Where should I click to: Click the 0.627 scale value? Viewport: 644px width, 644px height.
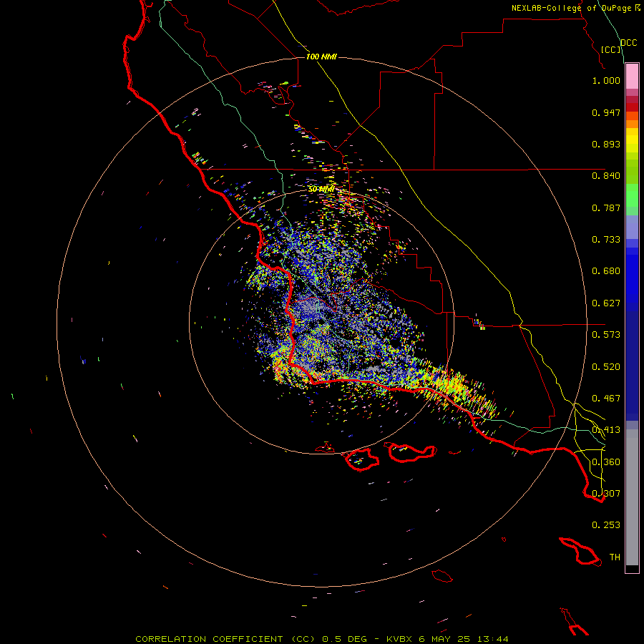[x=606, y=303]
